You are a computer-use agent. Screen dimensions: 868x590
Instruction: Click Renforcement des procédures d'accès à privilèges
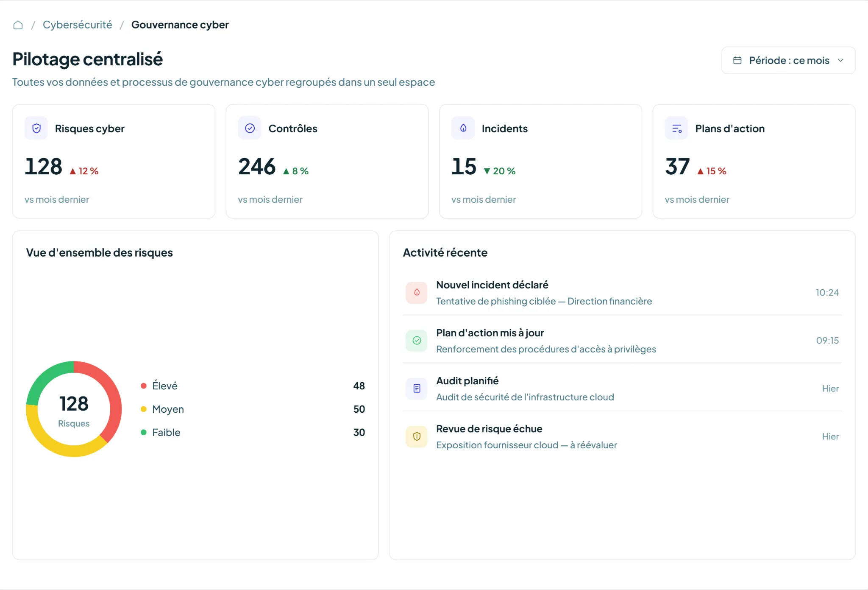click(x=546, y=349)
